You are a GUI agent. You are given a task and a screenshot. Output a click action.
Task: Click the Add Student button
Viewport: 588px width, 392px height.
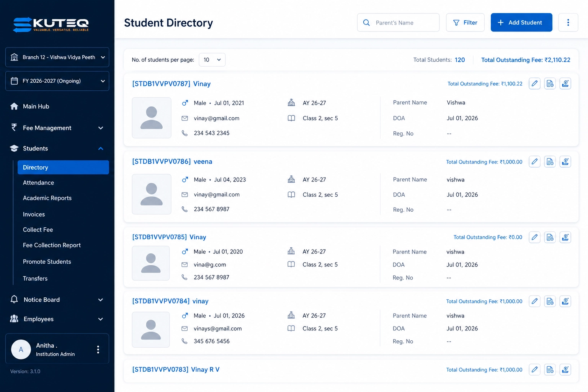point(521,23)
